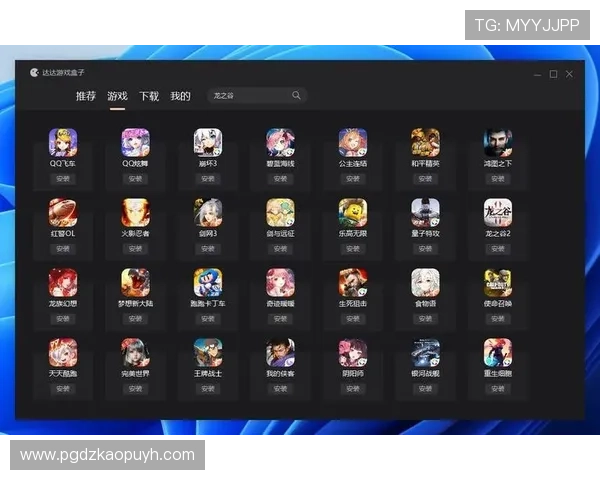
Task: Open the 王牌战士 game icon
Action: pyautogui.click(x=208, y=353)
